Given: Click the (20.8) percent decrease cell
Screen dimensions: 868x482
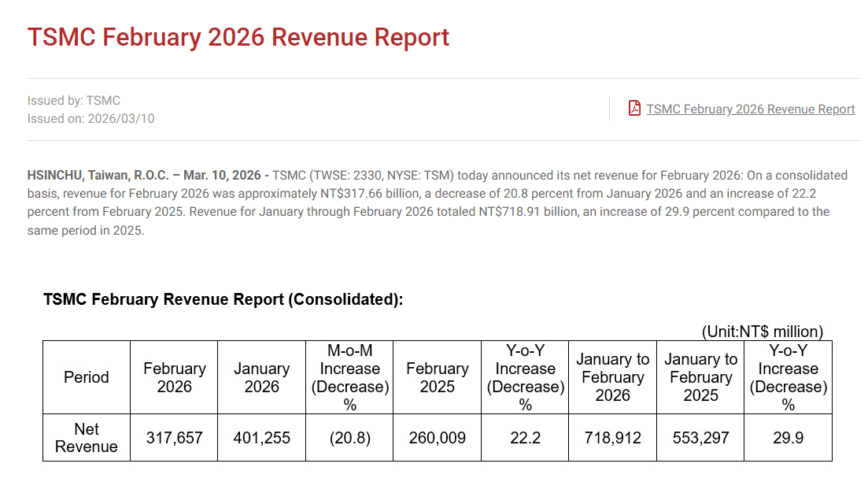Looking at the screenshot, I should tap(349, 438).
